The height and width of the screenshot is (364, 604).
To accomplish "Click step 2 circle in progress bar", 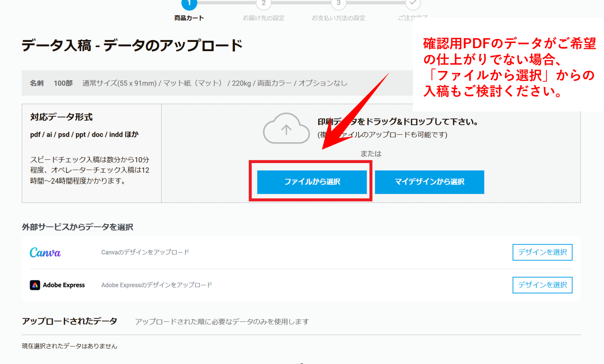I will [x=264, y=4].
